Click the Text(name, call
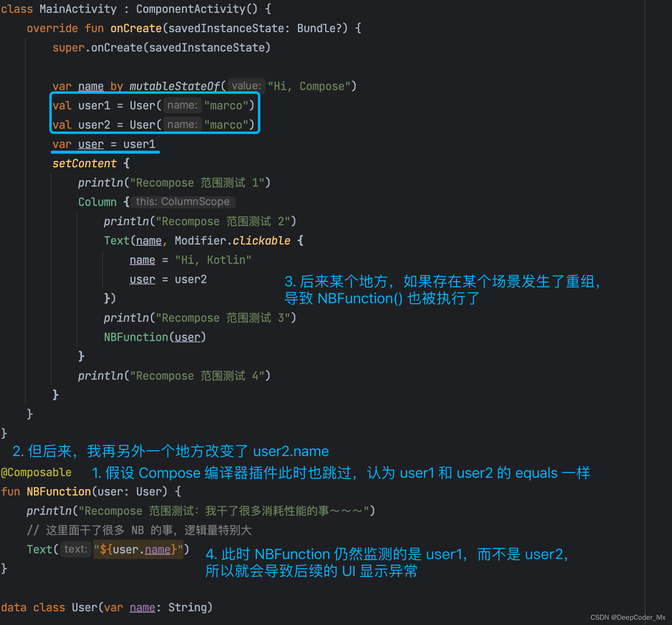This screenshot has width=672, height=625. 135,241
